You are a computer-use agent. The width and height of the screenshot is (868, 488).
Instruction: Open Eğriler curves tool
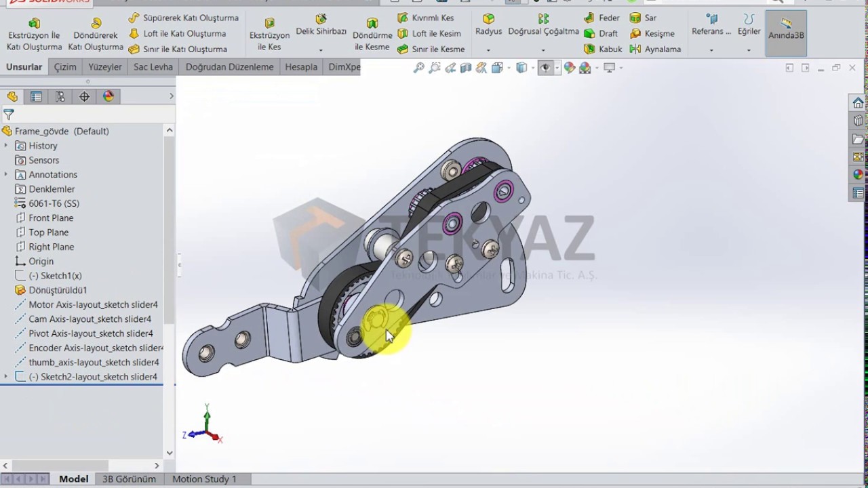[x=749, y=25]
